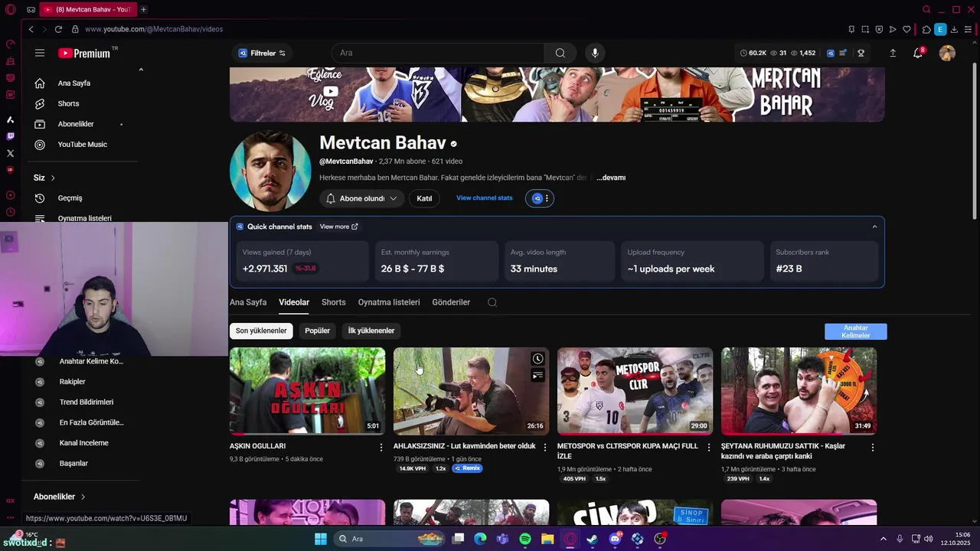Open options menu for METOSPOR video
Screen dimensions: 980x551
pos(709,447)
